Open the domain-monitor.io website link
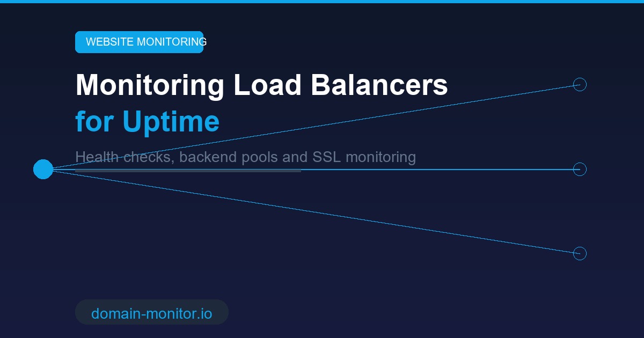644x338 pixels. [x=152, y=312]
